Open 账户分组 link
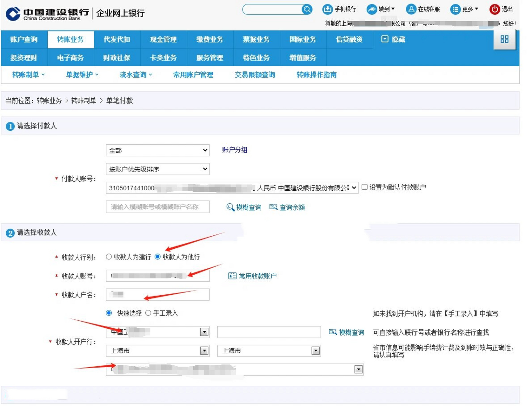532x406 pixels. point(235,150)
